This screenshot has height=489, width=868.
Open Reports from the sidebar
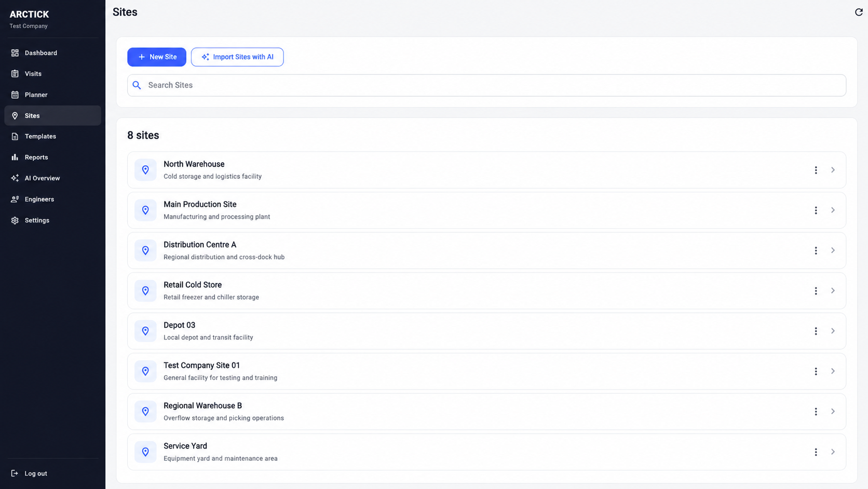pos(52,157)
